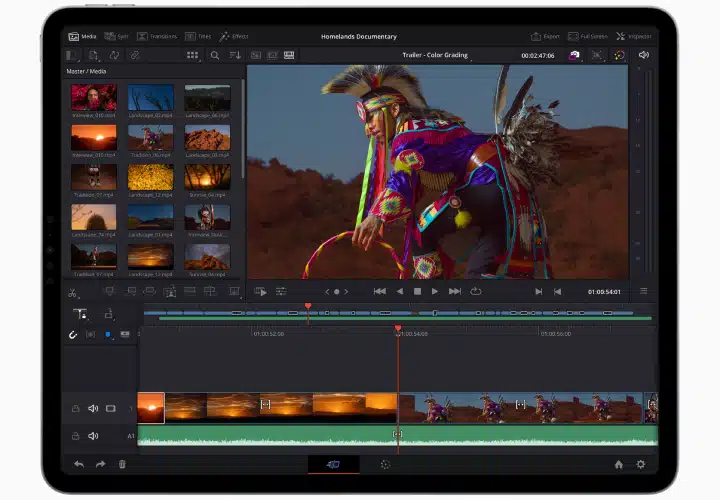Image resolution: width=720 pixels, height=500 pixels.
Task: Mute video track 1 audio speaker
Action: 93,409
